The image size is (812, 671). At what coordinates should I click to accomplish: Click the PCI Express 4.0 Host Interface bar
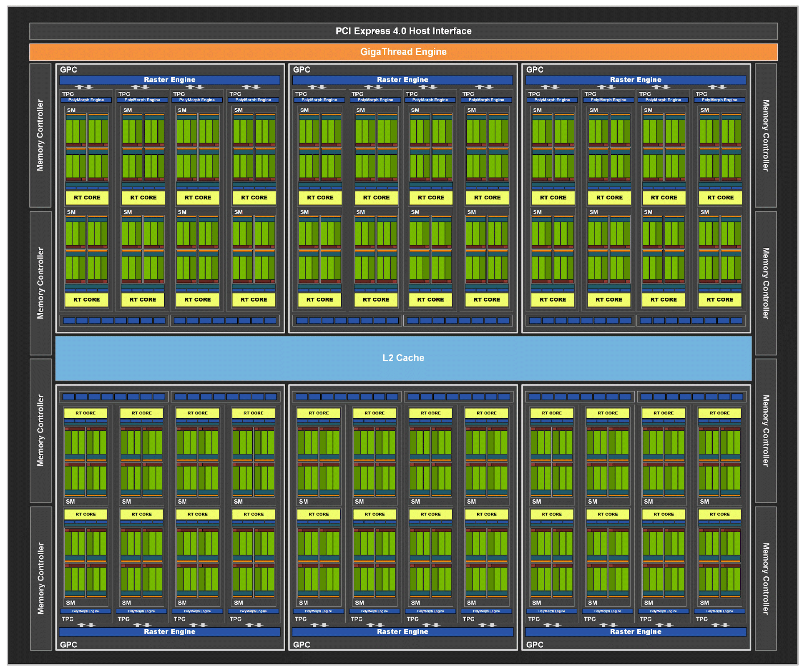coord(403,31)
